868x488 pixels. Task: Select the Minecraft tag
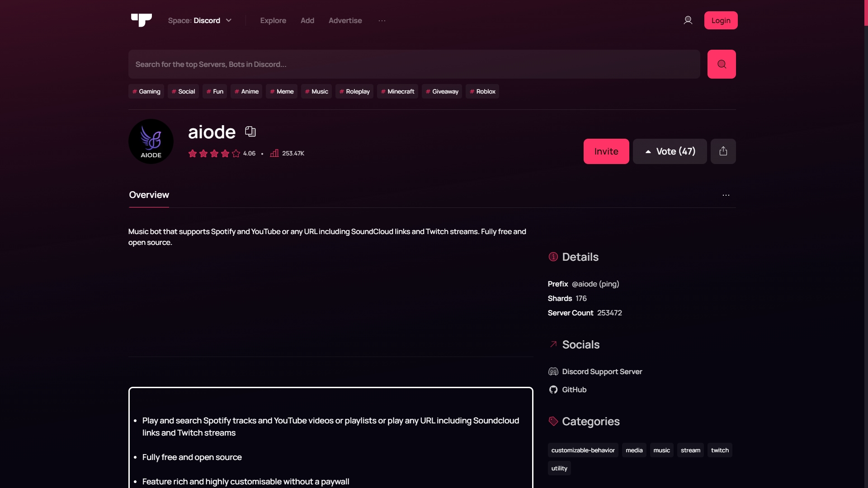[397, 91]
